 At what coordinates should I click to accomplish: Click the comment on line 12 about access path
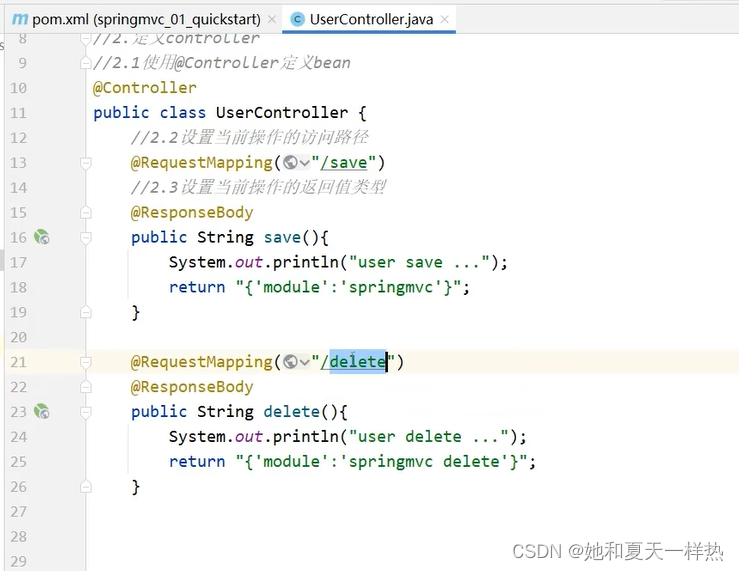click(x=249, y=138)
